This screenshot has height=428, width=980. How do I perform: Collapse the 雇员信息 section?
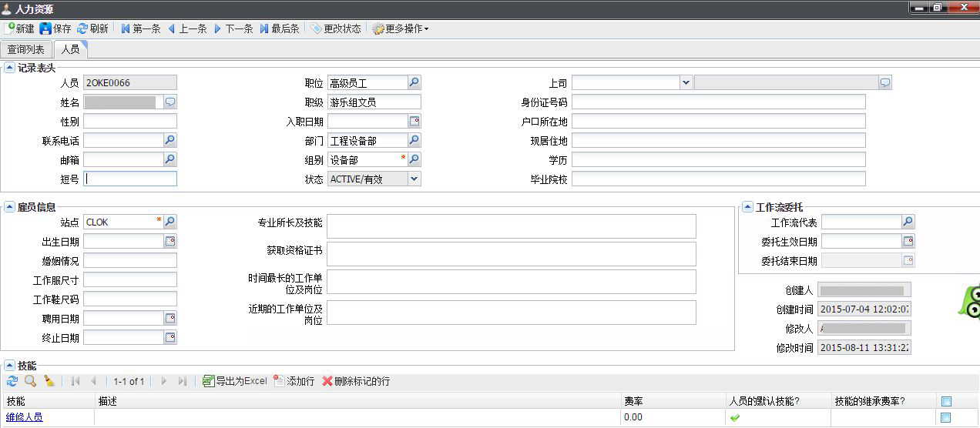pos(9,206)
